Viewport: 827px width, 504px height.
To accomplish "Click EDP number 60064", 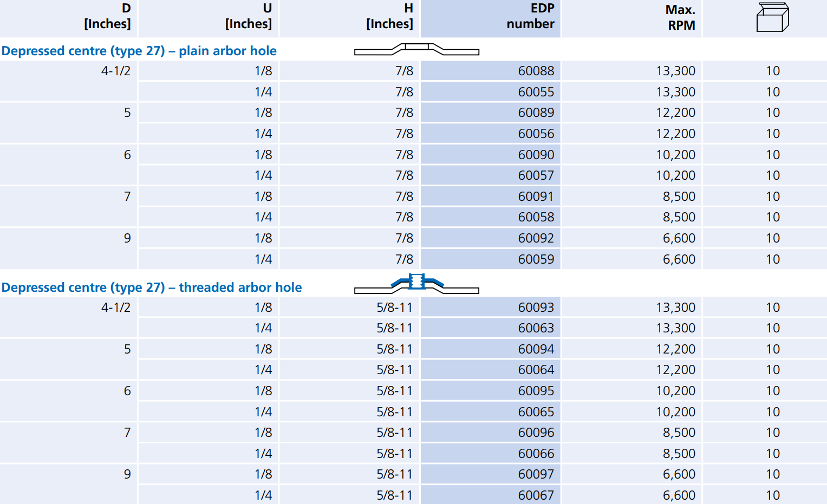I will pos(536,370).
